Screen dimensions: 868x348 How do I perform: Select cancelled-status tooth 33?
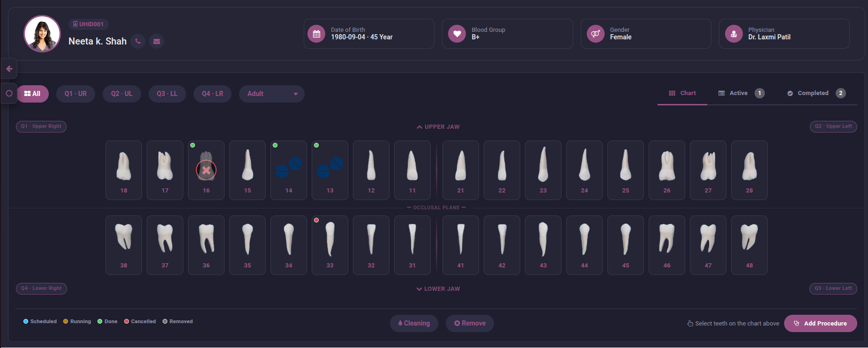pos(330,245)
